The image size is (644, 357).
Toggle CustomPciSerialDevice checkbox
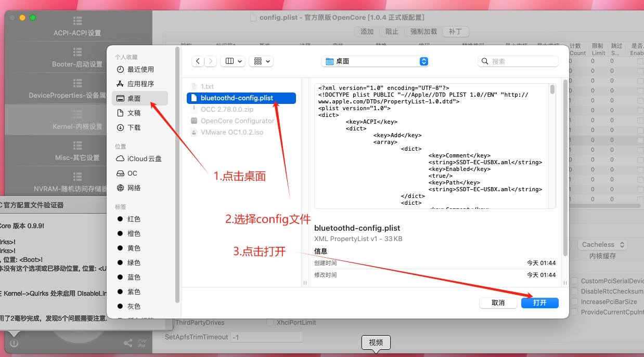pyautogui.click(x=574, y=281)
